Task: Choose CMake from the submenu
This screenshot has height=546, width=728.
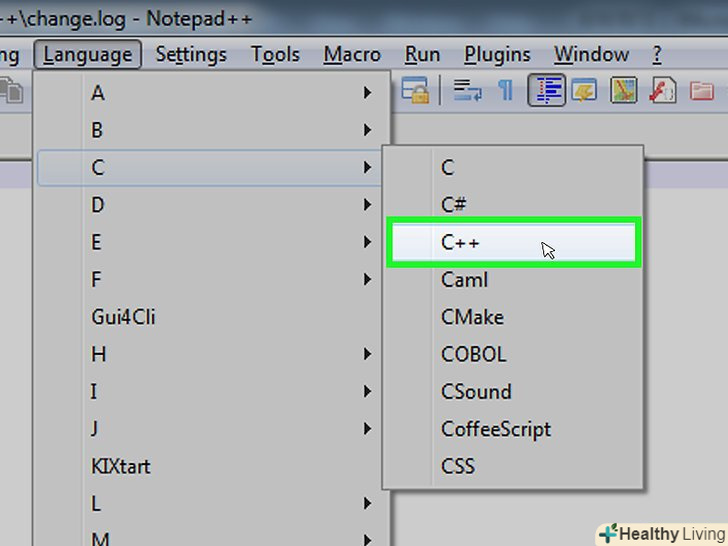Action: (513, 317)
